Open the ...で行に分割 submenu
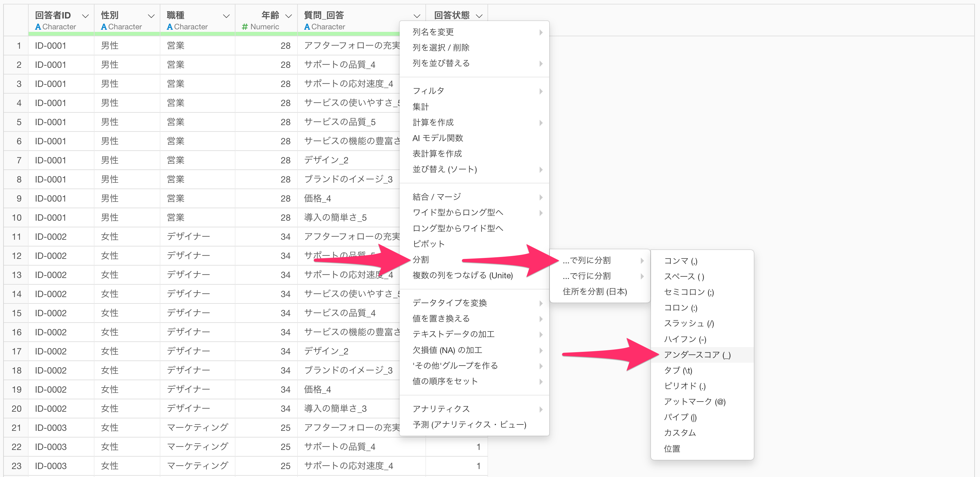This screenshot has width=980, height=477. [x=586, y=276]
